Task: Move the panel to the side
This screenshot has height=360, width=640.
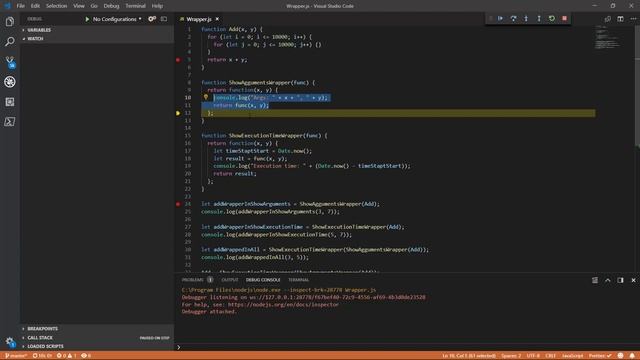Action: coord(620,280)
